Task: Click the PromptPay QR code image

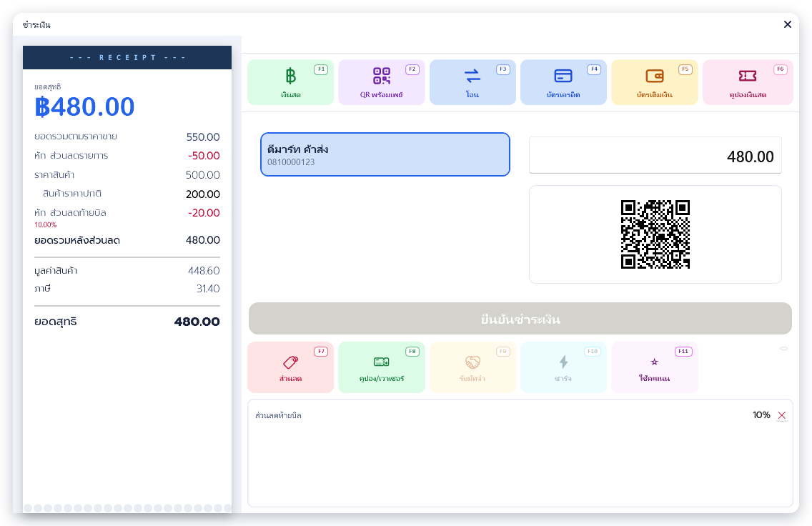Action: tap(655, 234)
